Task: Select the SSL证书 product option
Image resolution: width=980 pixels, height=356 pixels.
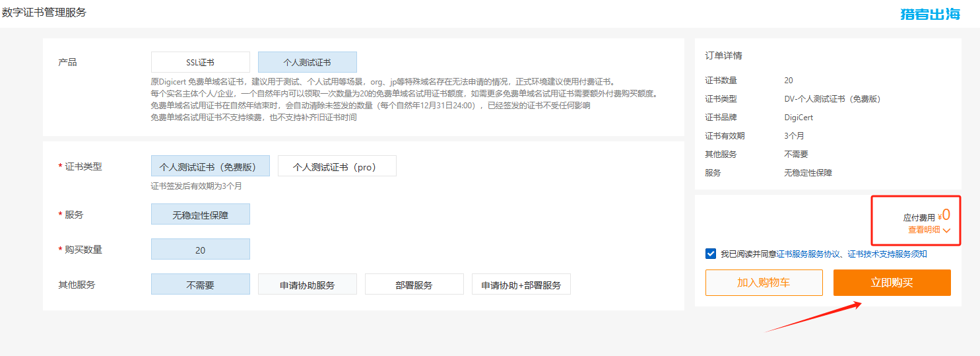Action: point(201,62)
